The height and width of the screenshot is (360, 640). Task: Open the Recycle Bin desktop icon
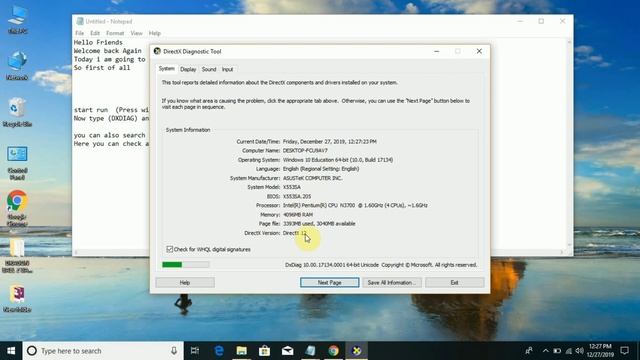17,112
